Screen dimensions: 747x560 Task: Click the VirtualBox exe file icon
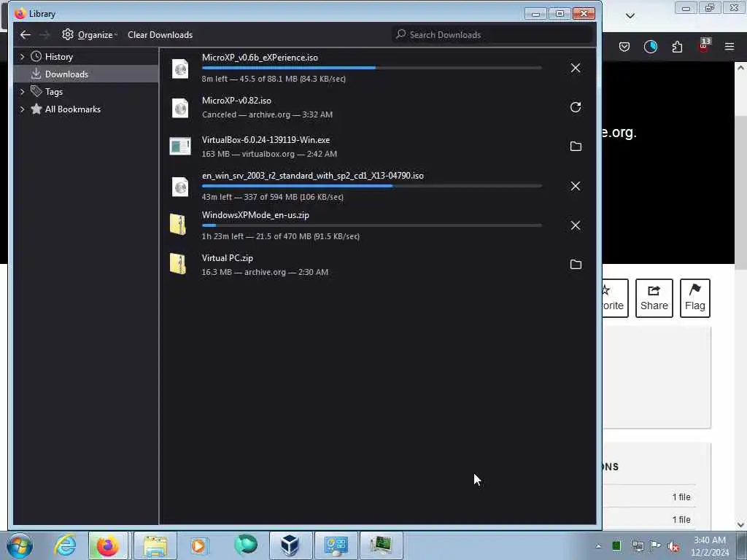pyautogui.click(x=180, y=146)
